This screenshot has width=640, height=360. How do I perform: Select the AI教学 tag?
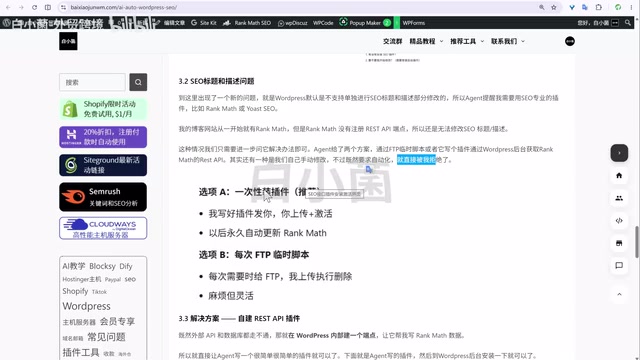pyautogui.click(x=74, y=266)
